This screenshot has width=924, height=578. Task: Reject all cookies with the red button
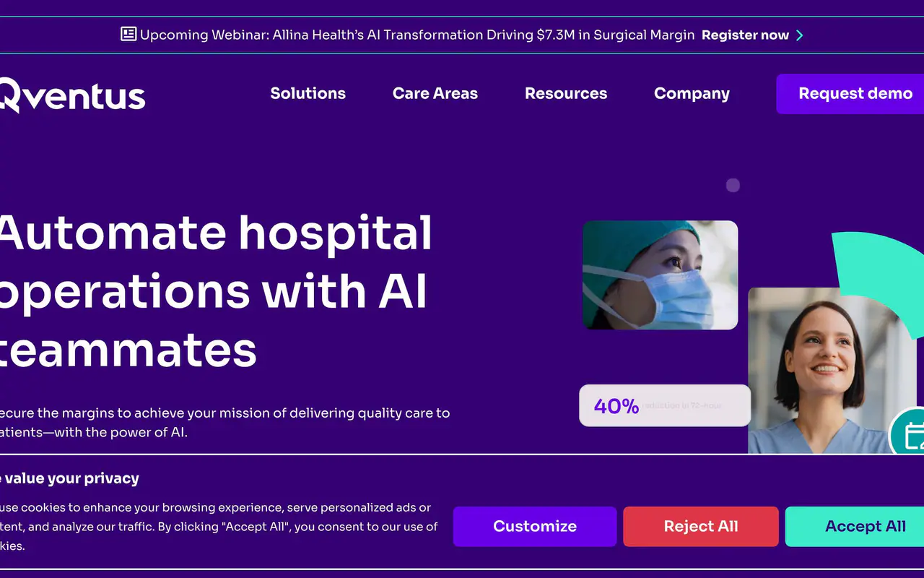(701, 526)
